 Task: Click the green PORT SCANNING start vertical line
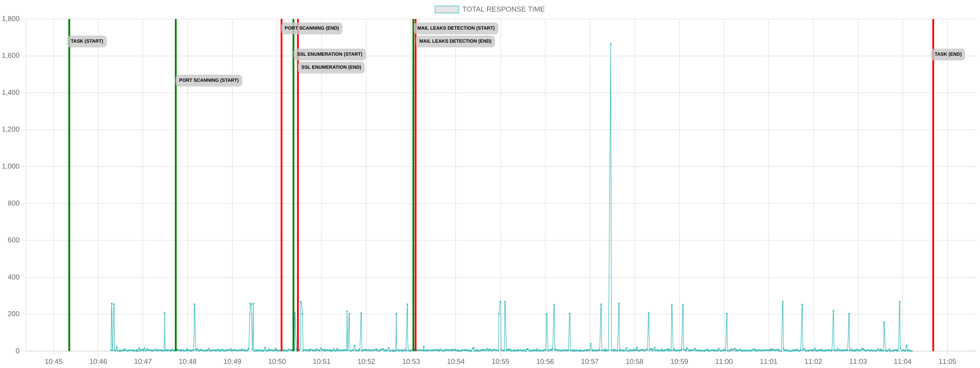click(x=176, y=185)
